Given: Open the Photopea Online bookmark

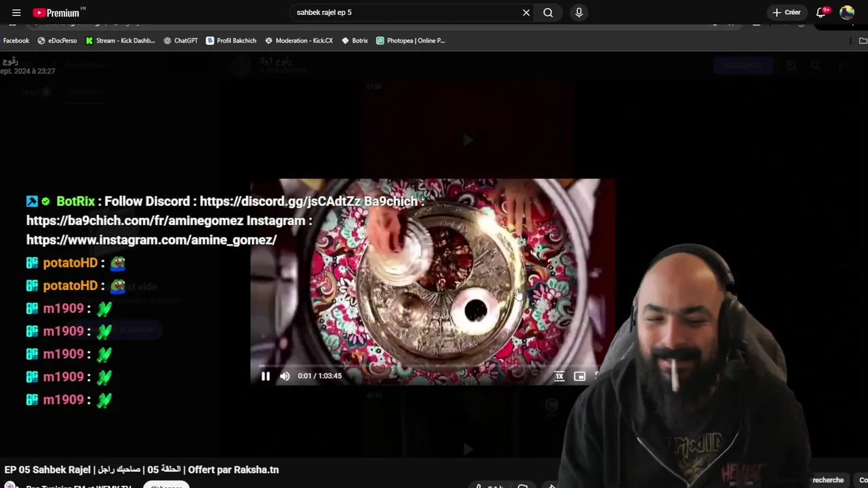Looking at the screenshot, I should [x=411, y=41].
